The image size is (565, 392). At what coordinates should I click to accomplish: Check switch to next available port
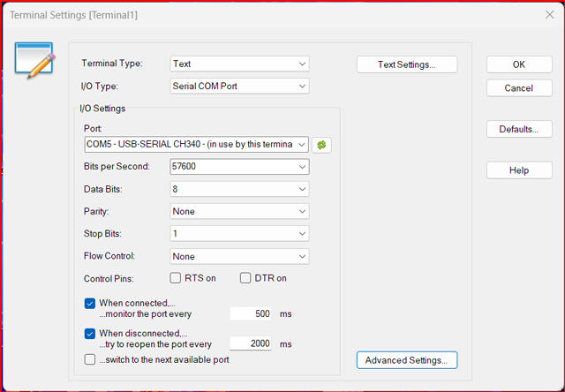[90, 359]
